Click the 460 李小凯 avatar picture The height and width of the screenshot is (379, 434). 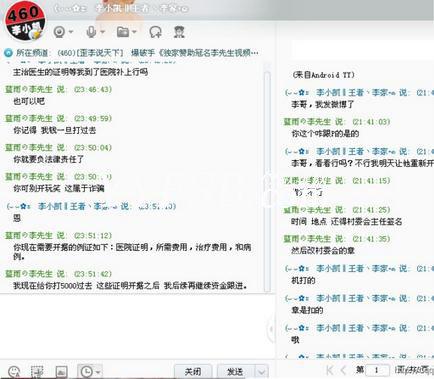pos(25,22)
